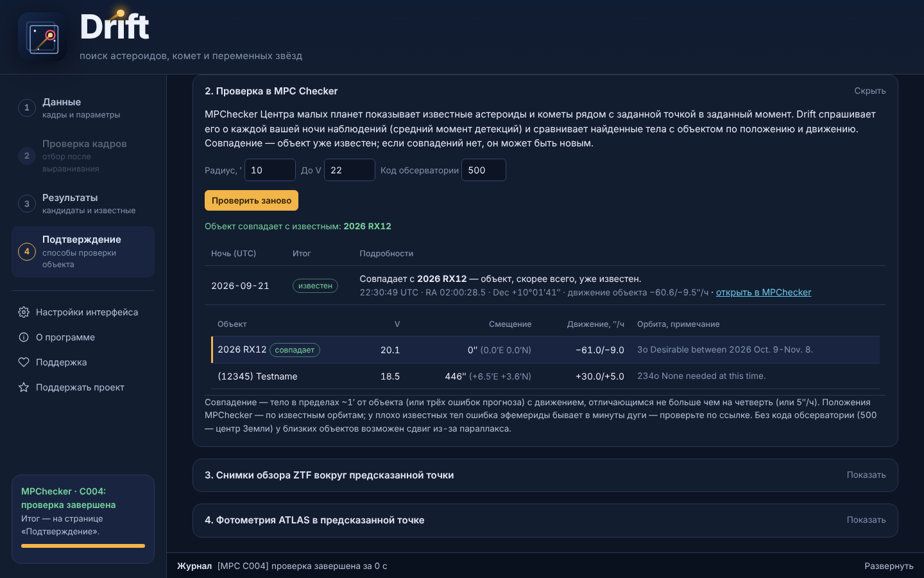Open the Данные step in sidebar
Image resolution: width=924 pixels, height=578 pixels.
tap(83, 108)
